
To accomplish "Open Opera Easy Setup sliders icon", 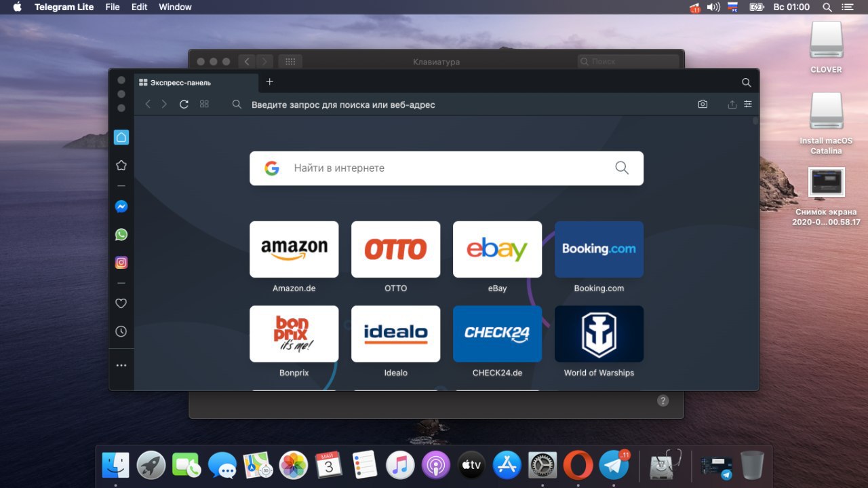I will click(x=748, y=105).
